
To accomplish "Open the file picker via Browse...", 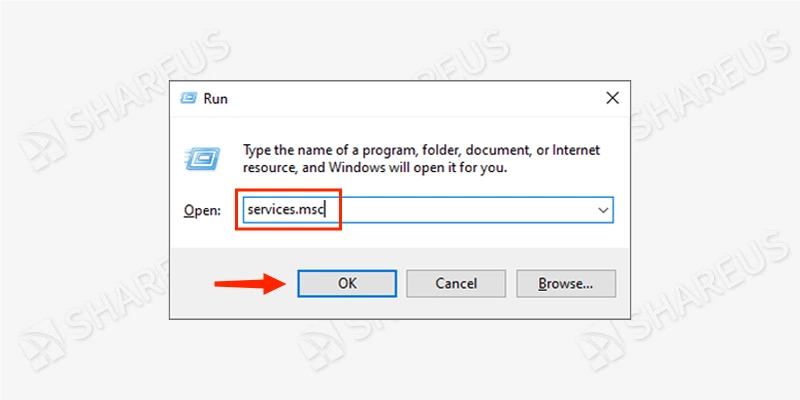I will click(566, 283).
